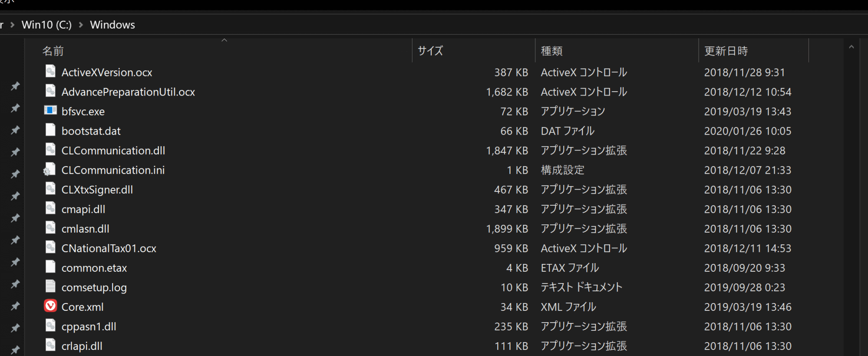This screenshot has width=868, height=356.
Task: Sort by サイズ column header
Action: pyautogui.click(x=430, y=51)
